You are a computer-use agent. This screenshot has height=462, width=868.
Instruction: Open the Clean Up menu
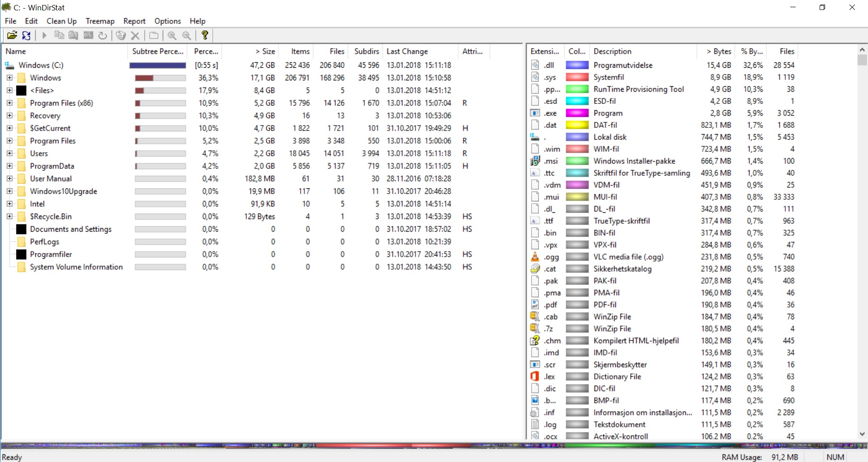tap(61, 21)
